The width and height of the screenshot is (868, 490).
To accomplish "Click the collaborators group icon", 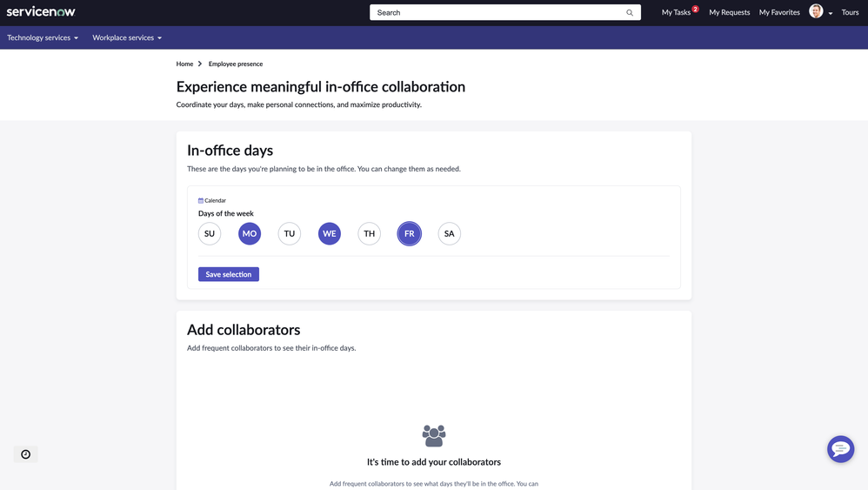I will [x=433, y=436].
